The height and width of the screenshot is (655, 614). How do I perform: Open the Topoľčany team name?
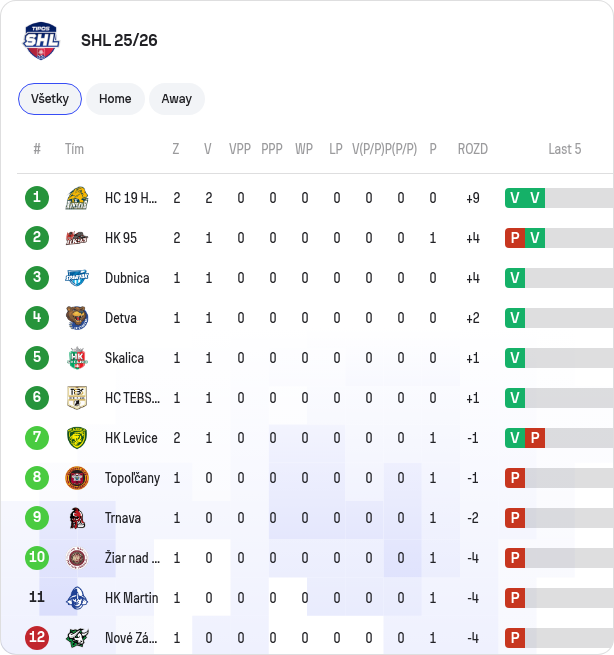[132, 478]
